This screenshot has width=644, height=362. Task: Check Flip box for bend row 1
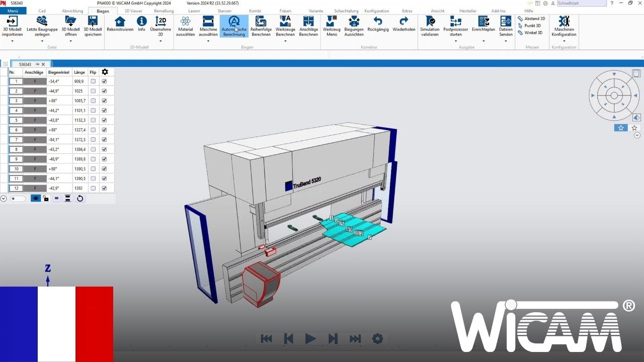[x=93, y=81]
